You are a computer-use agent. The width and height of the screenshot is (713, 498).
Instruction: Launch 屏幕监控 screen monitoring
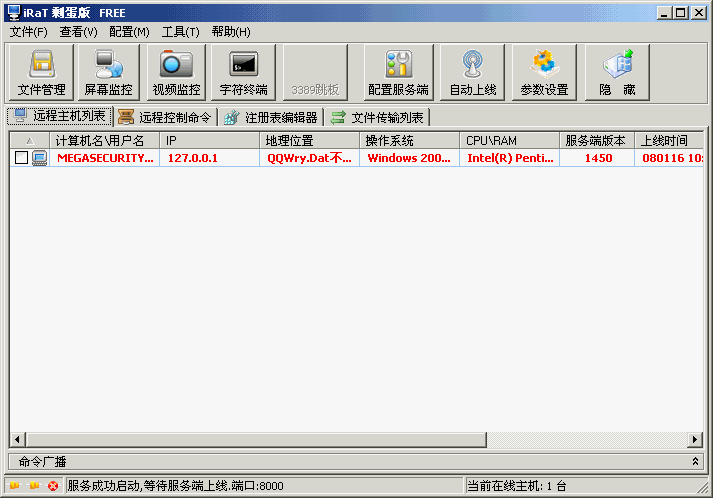[x=107, y=72]
